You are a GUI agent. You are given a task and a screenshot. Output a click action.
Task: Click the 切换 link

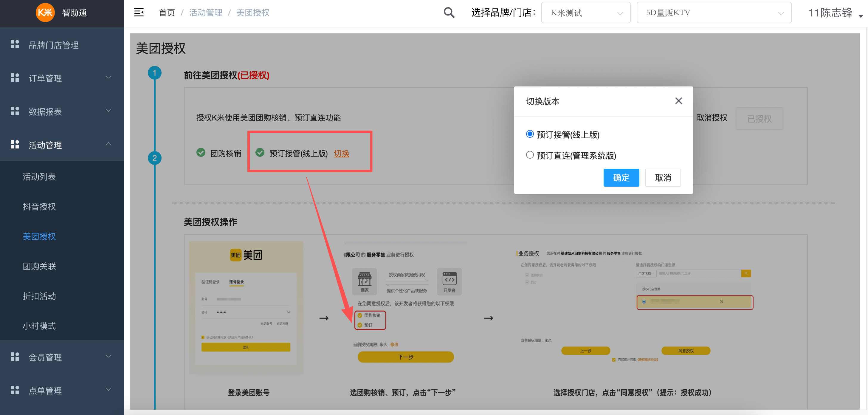point(341,154)
